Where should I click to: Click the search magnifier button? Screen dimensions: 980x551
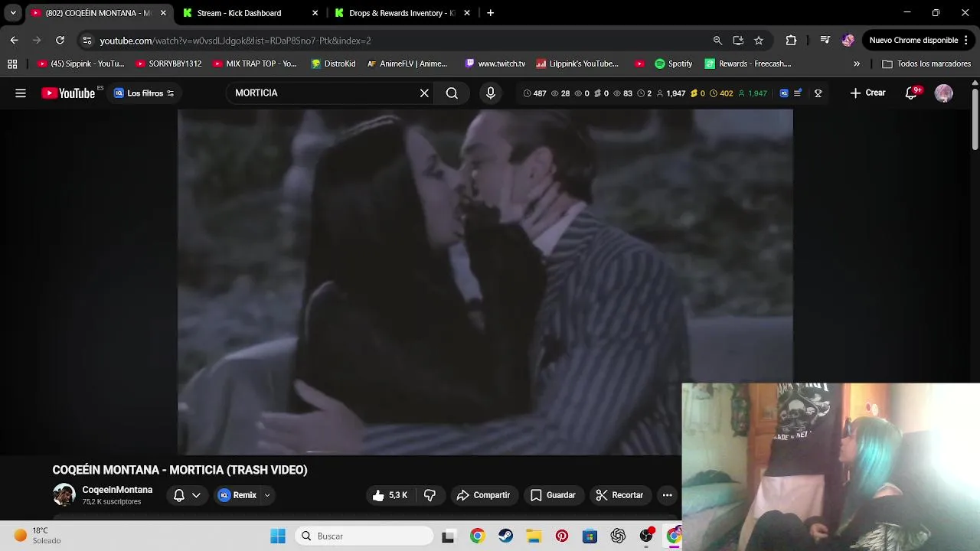click(x=452, y=93)
